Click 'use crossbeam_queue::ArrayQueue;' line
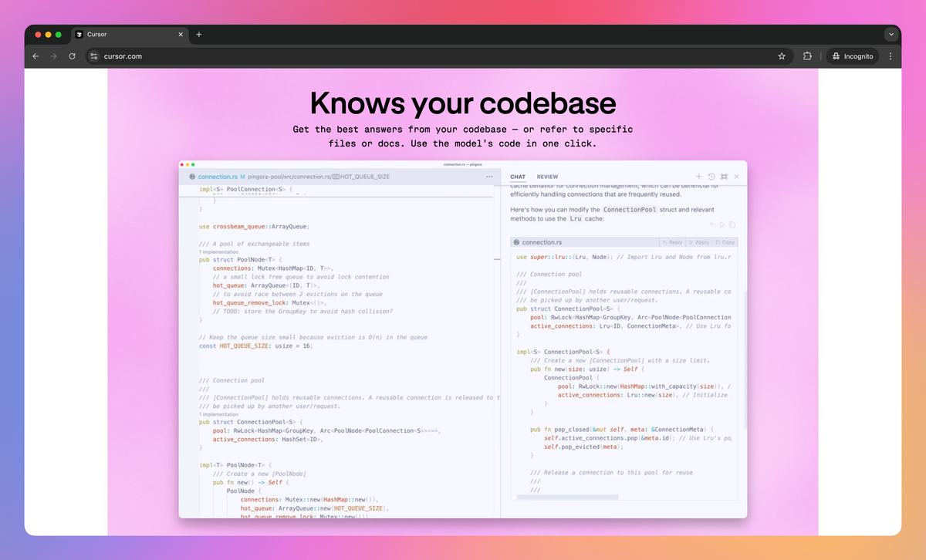The width and height of the screenshot is (926, 560). click(254, 226)
